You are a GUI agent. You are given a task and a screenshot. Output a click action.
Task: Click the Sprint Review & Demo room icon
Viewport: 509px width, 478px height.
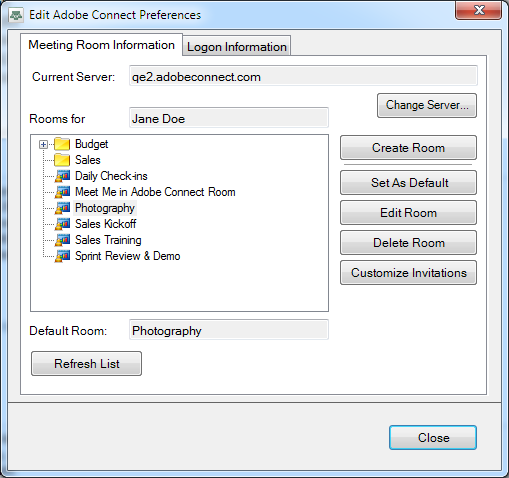click(62, 256)
